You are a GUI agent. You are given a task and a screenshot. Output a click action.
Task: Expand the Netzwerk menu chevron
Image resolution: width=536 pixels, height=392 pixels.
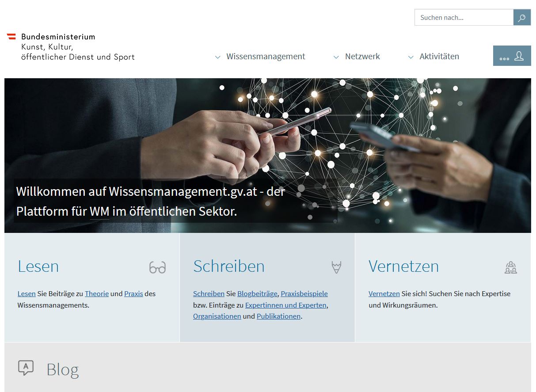[x=336, y=57]
